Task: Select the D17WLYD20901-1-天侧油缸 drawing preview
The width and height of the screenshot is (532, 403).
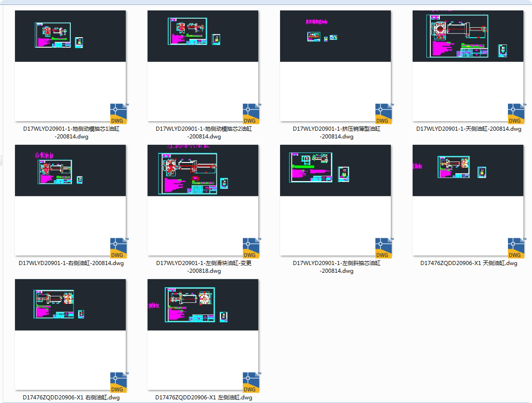Action: point(468,36)
